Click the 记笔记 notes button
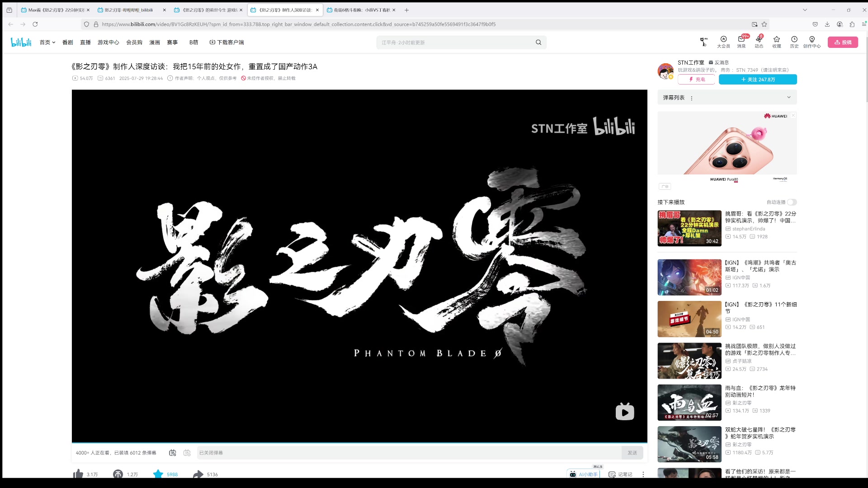 (x=620, y=474)
